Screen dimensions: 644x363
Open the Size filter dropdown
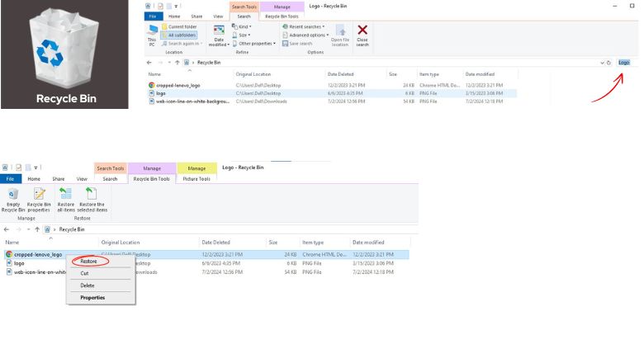point(241,35)
